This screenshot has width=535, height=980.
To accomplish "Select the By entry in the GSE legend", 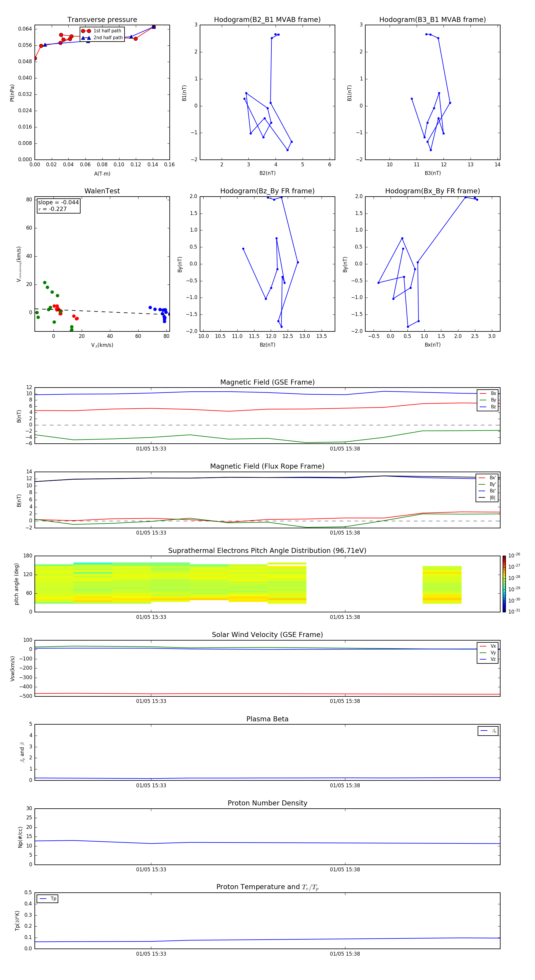I will [488, 400].
